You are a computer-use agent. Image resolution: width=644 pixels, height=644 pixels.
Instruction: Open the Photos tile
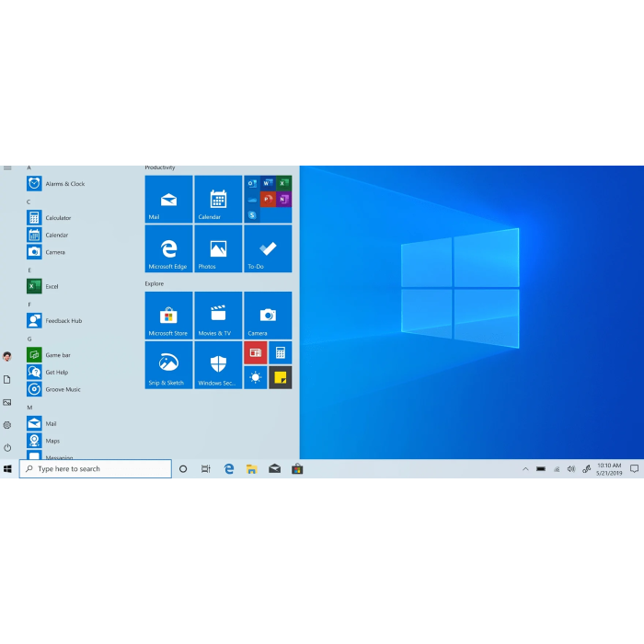click(x=218, y=248)
